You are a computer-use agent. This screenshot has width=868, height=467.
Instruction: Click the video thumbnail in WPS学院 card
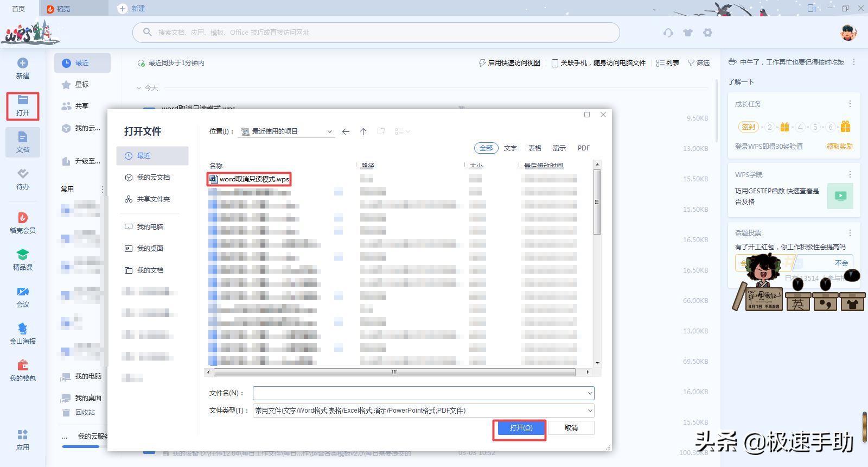click(840, 196)
